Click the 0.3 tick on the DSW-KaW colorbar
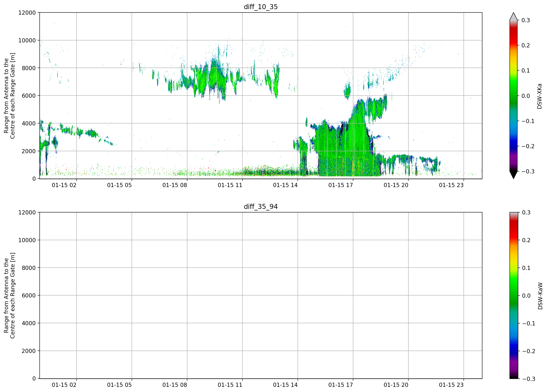 coord(526,212)
